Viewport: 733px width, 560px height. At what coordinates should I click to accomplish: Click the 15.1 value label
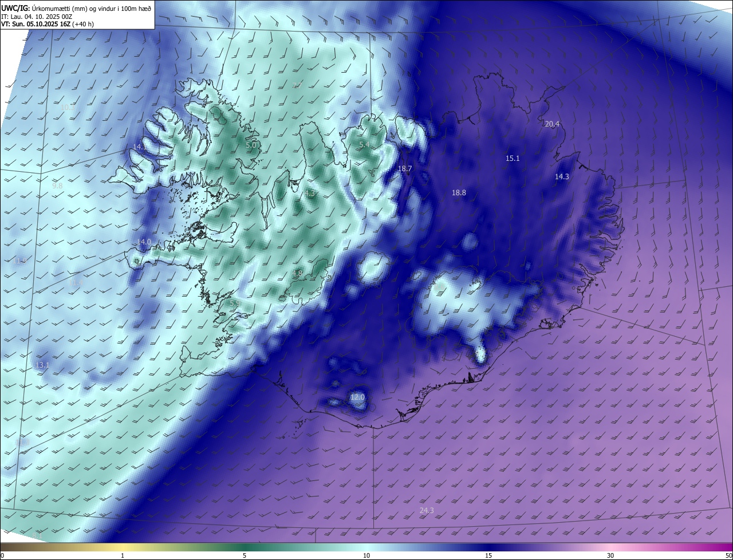(x=513, y=158)
